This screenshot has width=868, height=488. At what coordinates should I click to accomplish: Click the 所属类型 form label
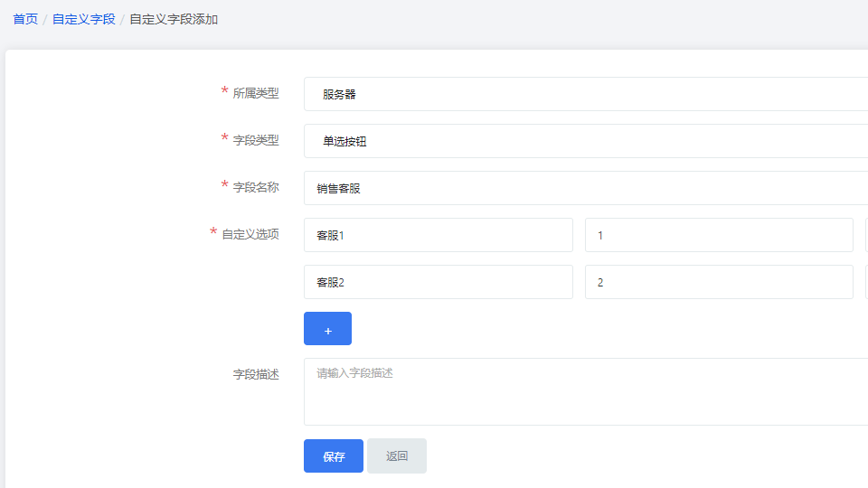click(x=256, y=93)
